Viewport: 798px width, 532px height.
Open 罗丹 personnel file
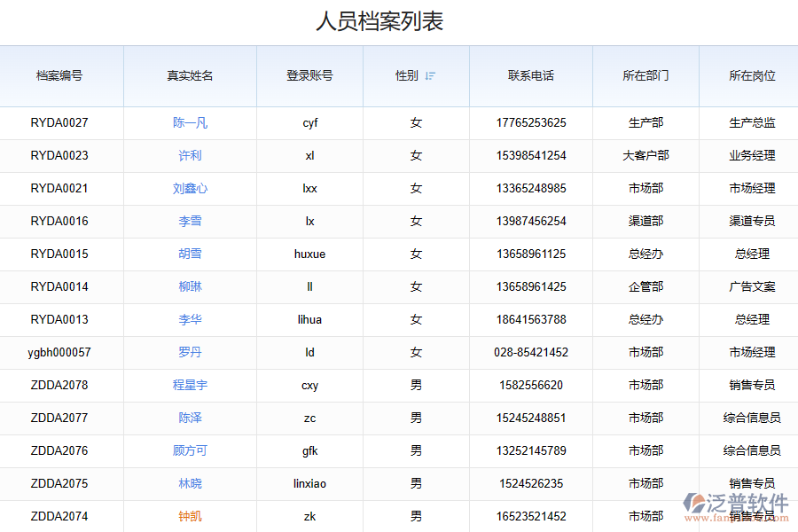190,353
